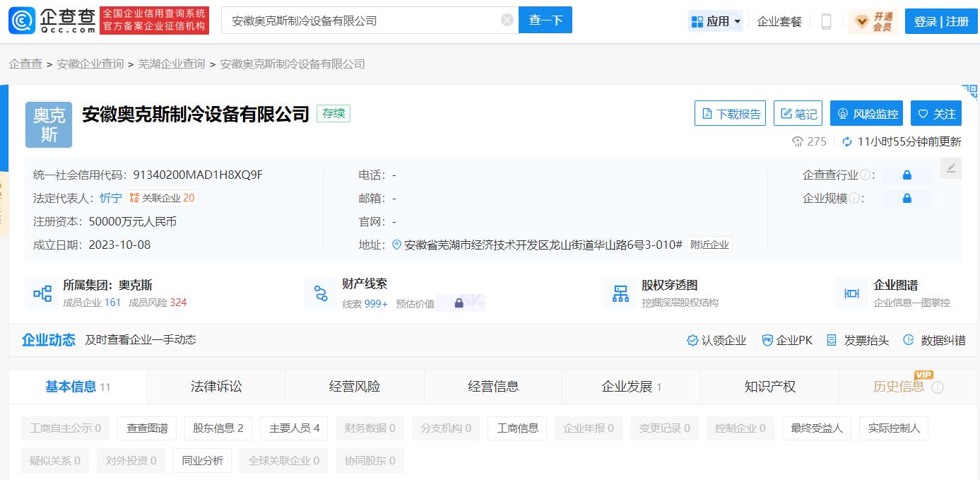Switch to 经营风险 tab
The image size is (980, 480).
(x=355, y=387)
